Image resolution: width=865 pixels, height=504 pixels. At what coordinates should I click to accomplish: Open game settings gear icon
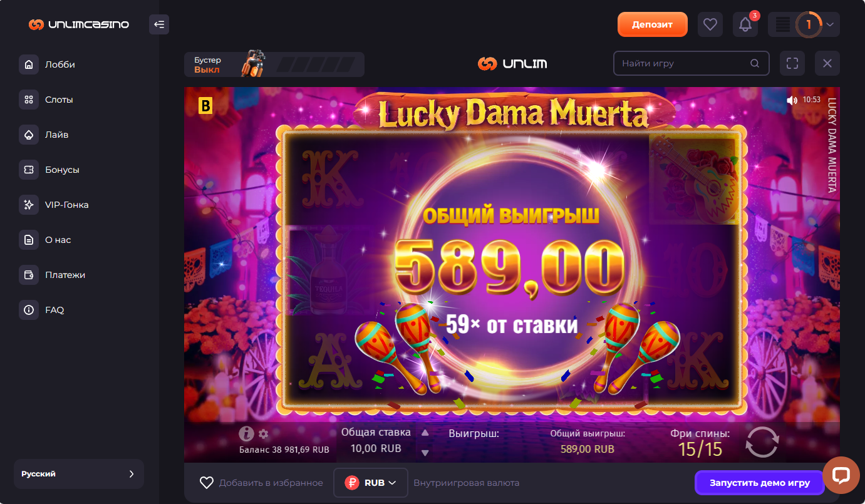click(x=264, y=434)
